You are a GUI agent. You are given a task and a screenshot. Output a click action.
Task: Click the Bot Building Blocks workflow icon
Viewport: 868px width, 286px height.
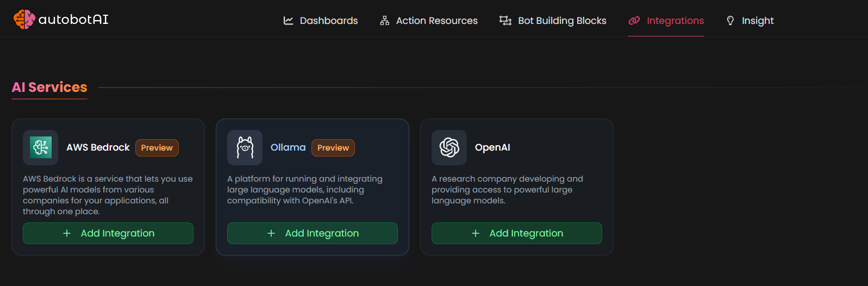click(505, 21)
